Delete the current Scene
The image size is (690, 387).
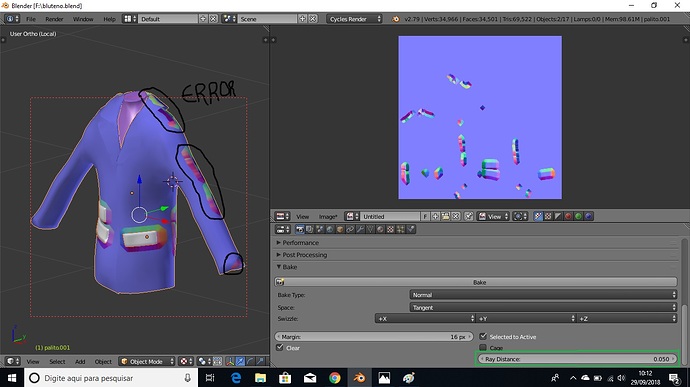pos(312,19)
